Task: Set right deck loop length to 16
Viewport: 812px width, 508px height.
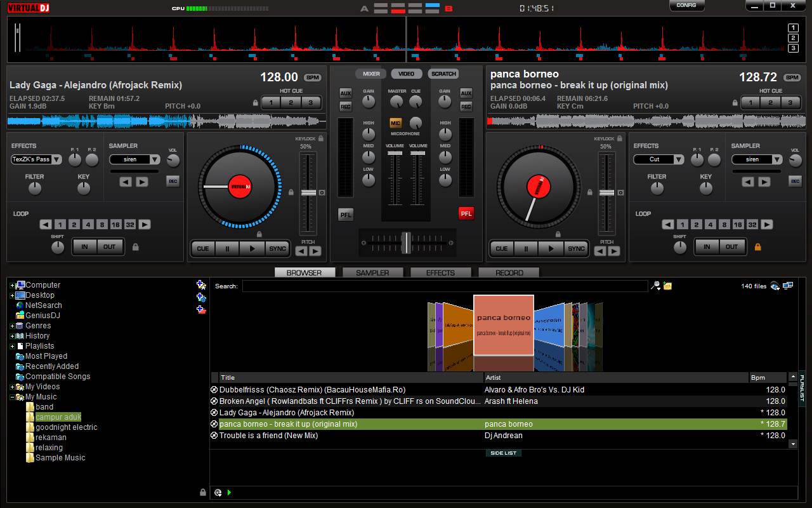Action: tap(738, 224)
